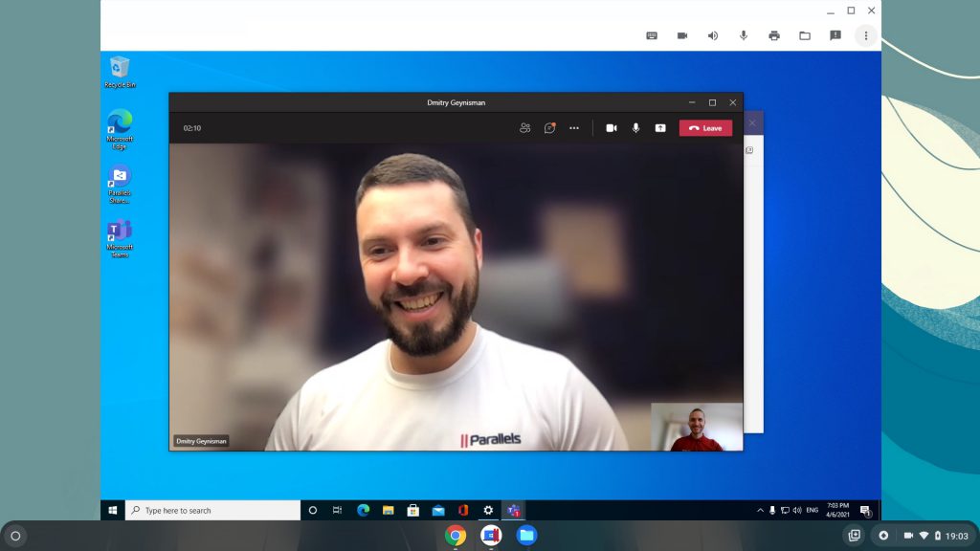This screenshot has width=980, height=551.
Task: Open Edge from Windows taskbar
Action: coord(363,511)
